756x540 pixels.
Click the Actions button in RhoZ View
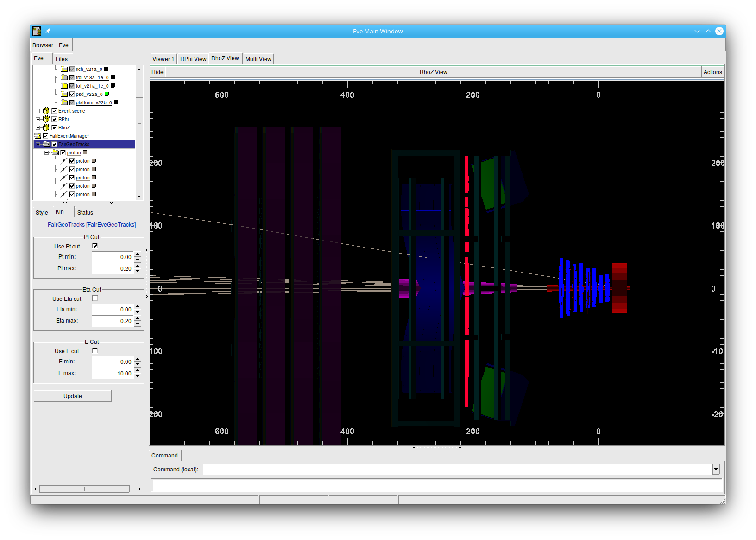pos(712,72)
